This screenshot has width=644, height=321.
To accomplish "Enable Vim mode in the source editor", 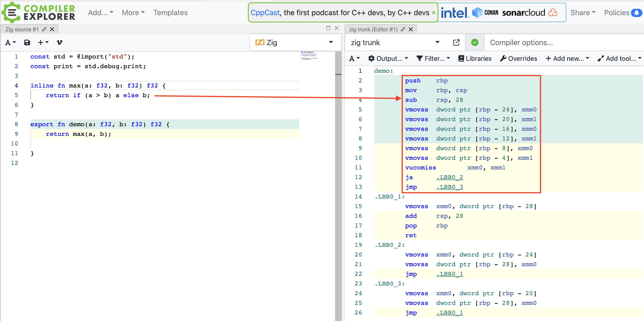I will click(x=59, y=42).
